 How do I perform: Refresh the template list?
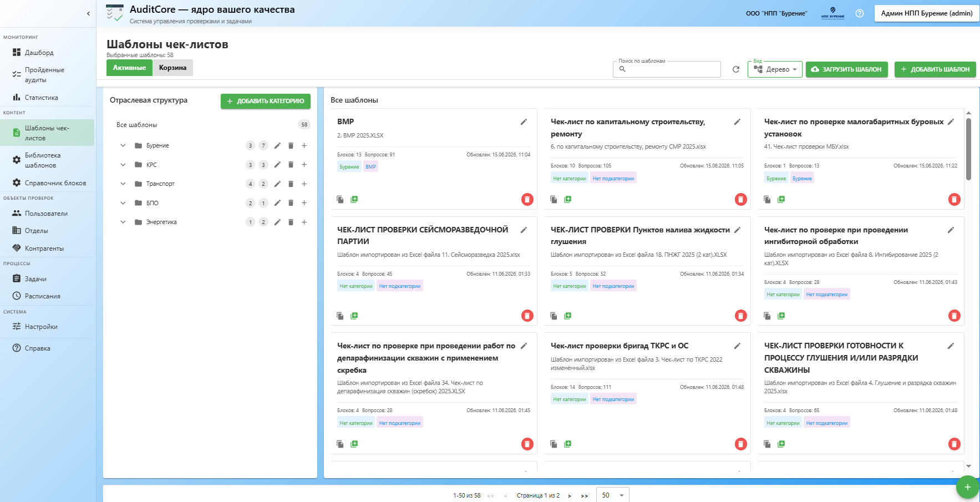tap(736, 69)
